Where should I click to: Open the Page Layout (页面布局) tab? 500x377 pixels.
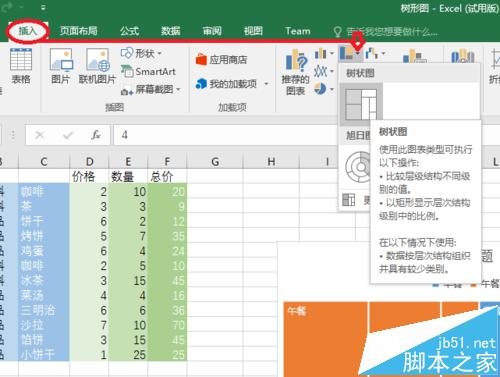pyautogui.click(x=79, y=31)
